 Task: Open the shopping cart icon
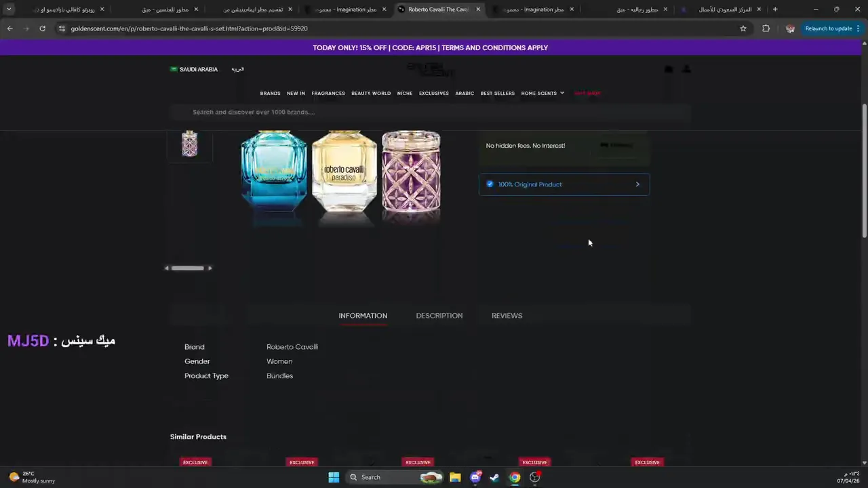click(669, 69)
